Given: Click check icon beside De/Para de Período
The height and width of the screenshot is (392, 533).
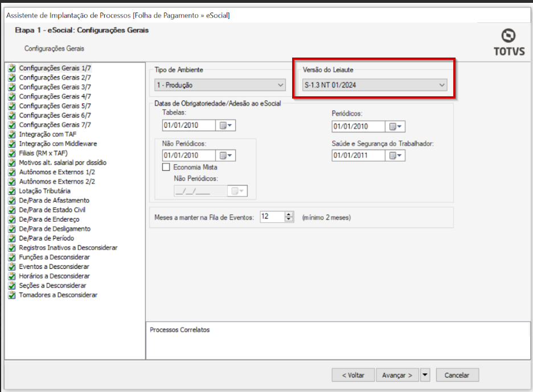Looking at the screenshot, I should pos(12,238).
